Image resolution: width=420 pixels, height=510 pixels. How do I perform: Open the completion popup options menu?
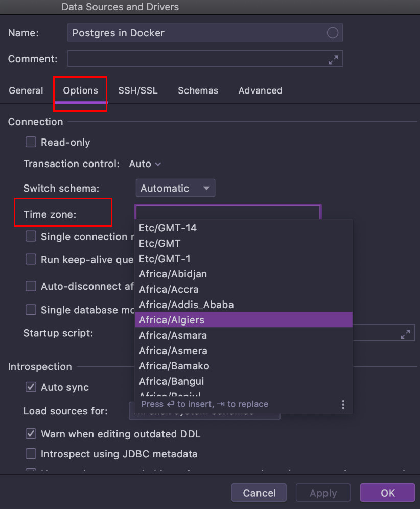coord(343,404)
